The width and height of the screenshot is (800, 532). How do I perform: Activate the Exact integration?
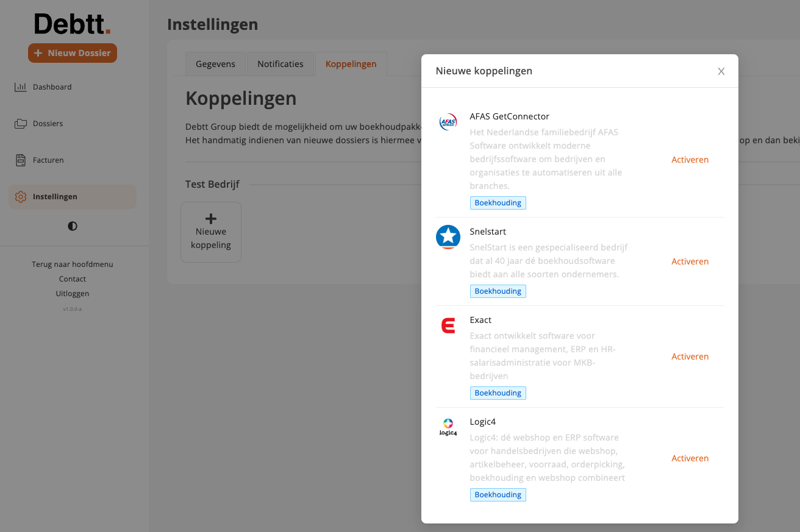pyautogui.click(x=690, y=356)
